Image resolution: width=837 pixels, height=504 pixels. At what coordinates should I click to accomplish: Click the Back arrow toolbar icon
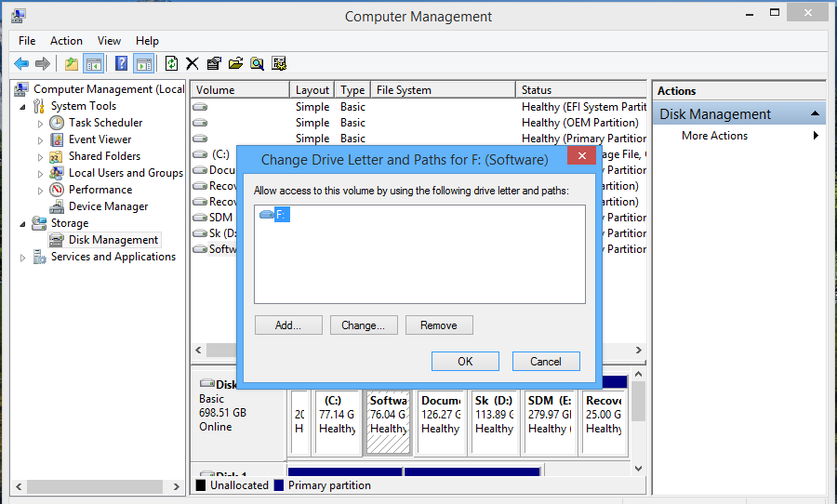(x=21, y=64)
